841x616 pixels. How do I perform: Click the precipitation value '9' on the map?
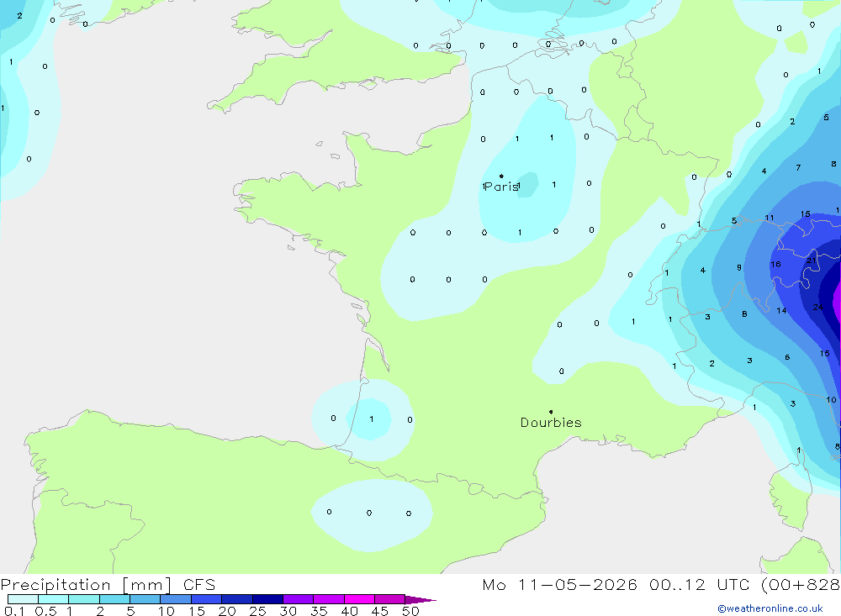coord(739,267)
